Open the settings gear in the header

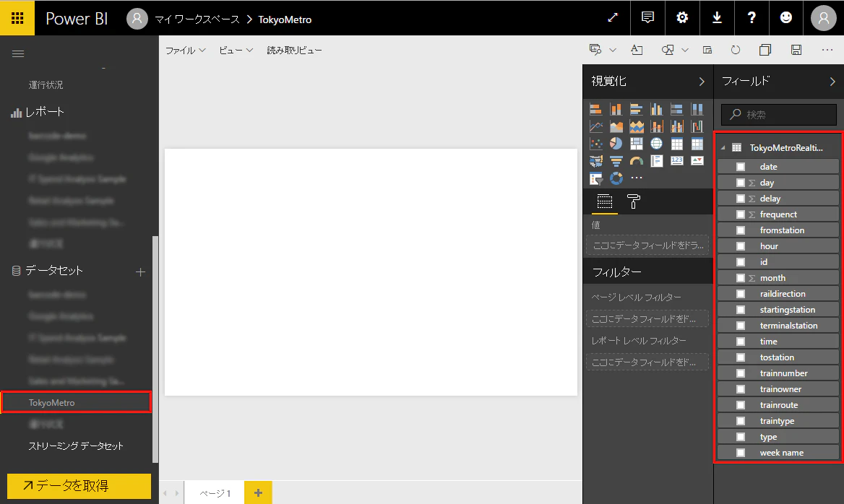pos(682,18)
